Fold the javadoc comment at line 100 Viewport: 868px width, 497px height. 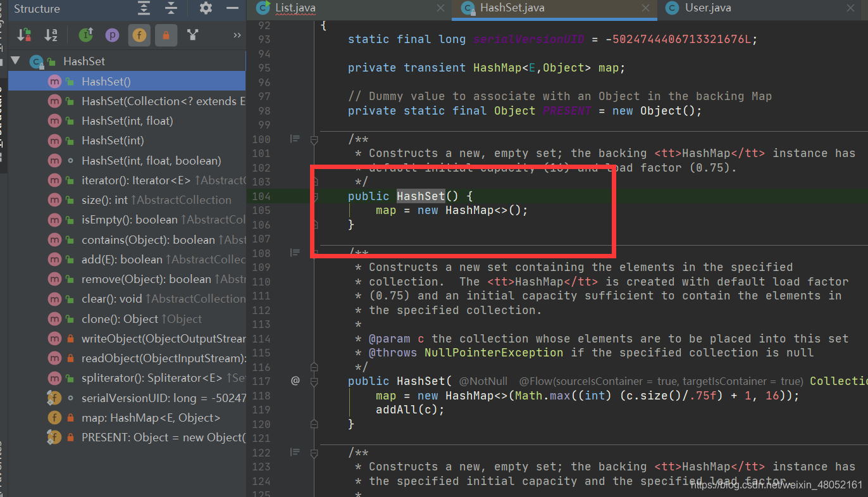click(x=314, y=139)
